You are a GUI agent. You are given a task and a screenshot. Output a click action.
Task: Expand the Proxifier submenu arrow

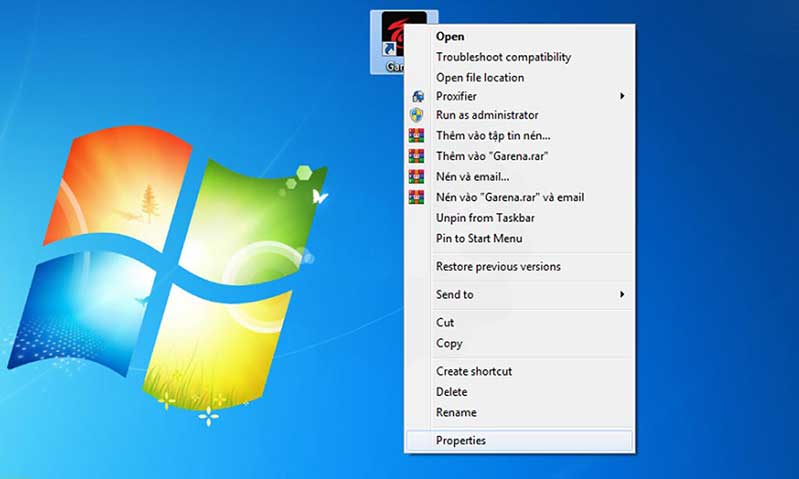point(622,96)
